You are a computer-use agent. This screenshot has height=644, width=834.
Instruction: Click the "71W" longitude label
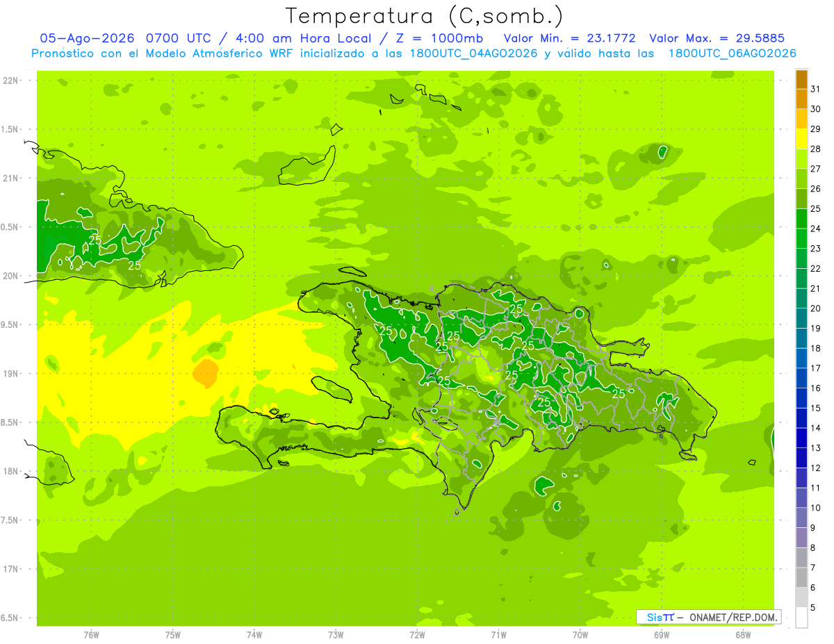pos(498,634)
